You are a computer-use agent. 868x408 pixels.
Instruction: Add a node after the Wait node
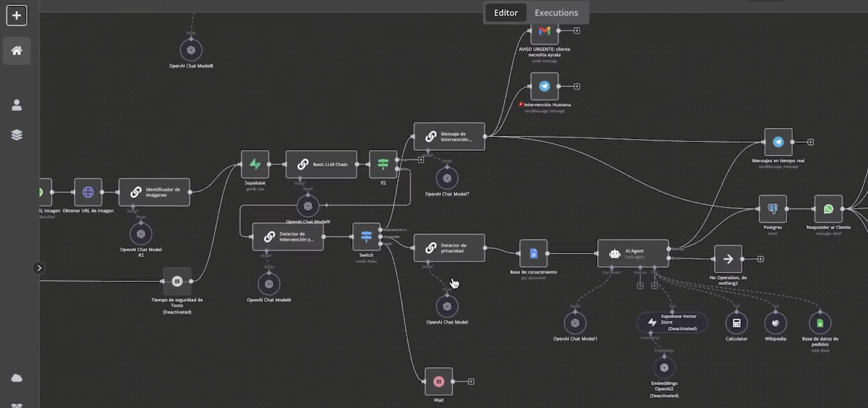click(x=471, y=381)
